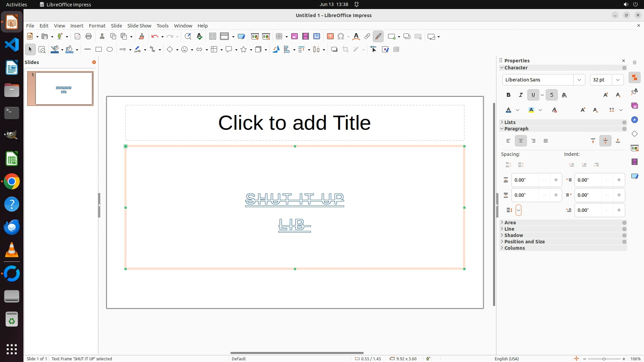
Task: Open the font name dropdown
Action: click(x=579, y=80)
